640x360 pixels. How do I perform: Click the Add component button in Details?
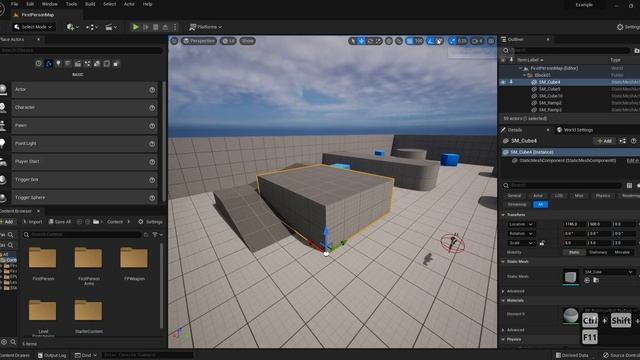604,141
